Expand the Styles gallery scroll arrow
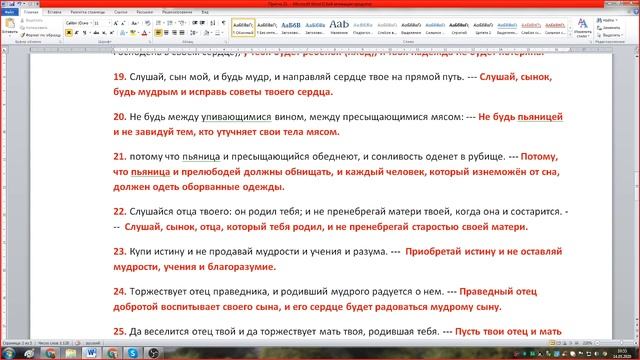 point(570,35)
